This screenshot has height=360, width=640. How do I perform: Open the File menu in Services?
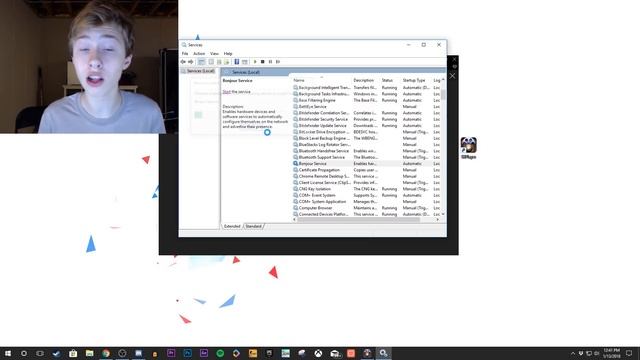(185, 53)
